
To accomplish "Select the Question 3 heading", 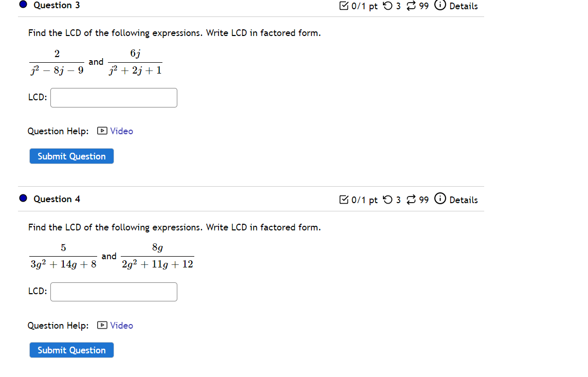I will (x=56, y=5).
